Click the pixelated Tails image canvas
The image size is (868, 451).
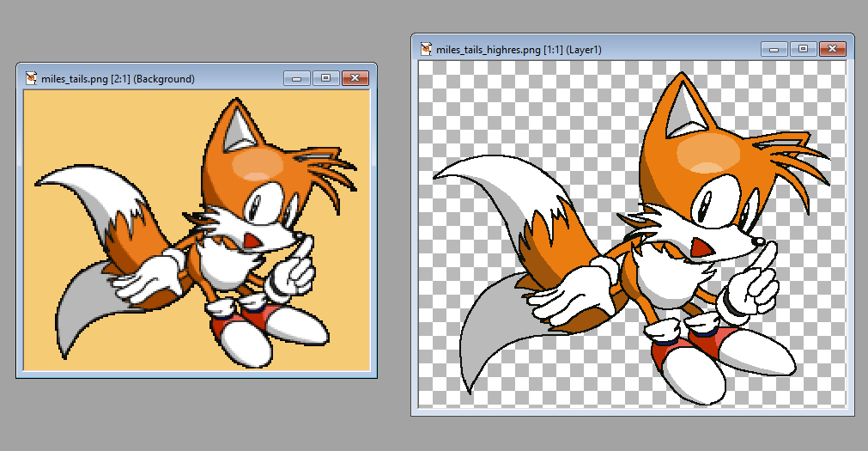tap(197, 230)
